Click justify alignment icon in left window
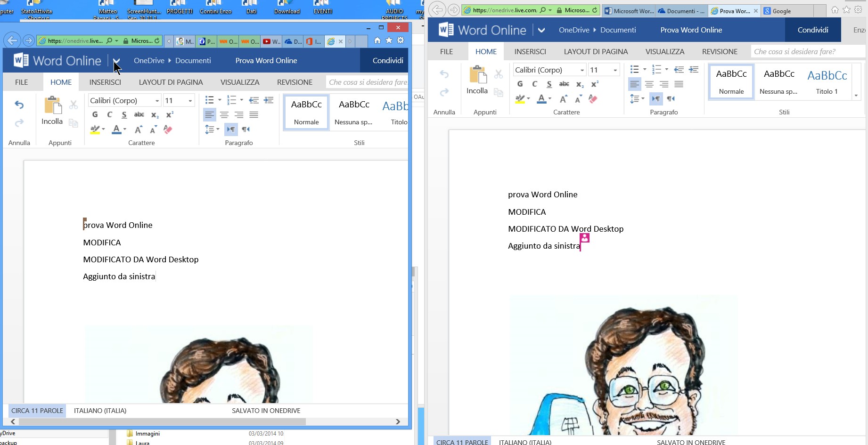868x445 pixels. point(254,115)
